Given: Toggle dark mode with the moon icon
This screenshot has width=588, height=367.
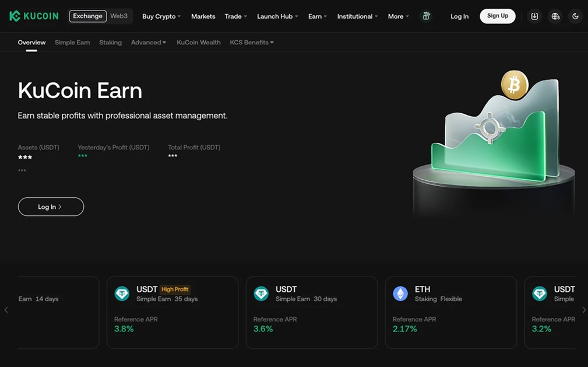Looking at the screenshot, I should [x=575, y=16].
